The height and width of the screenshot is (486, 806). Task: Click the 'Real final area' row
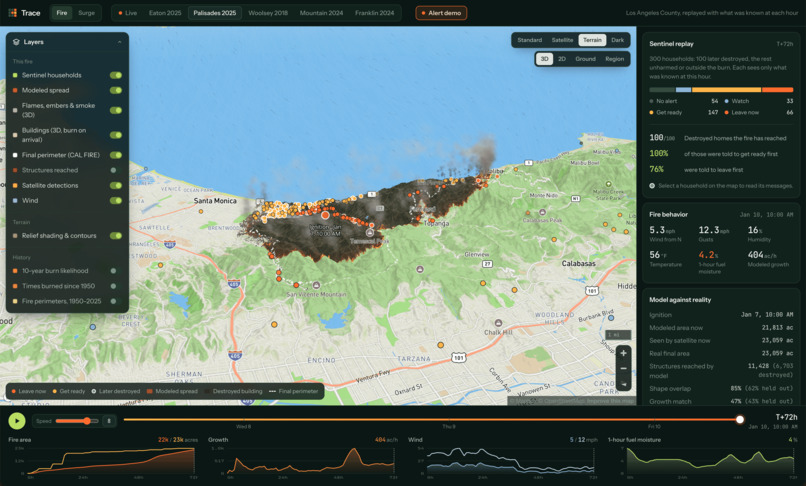coord(721,353)
